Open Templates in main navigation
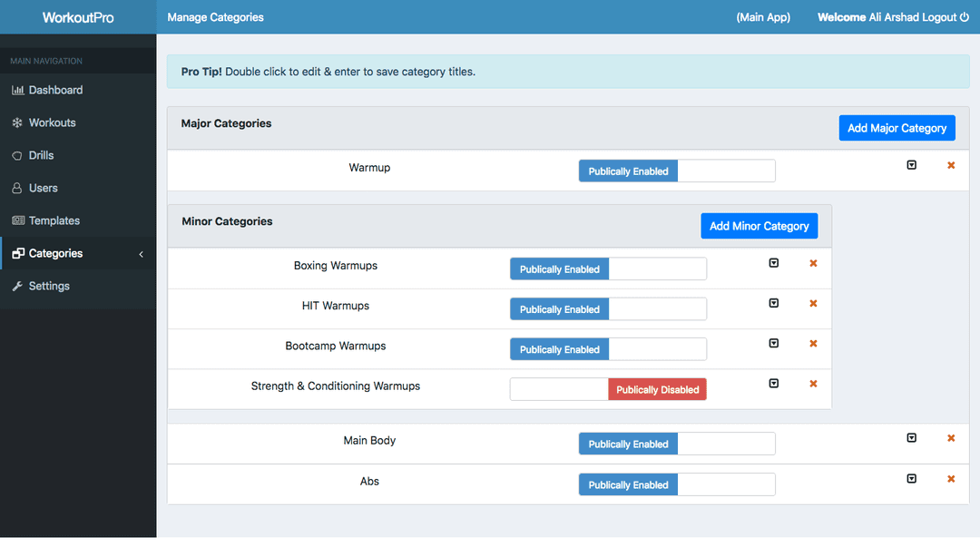Screen dimensions: 980x547 click(78, 220)
